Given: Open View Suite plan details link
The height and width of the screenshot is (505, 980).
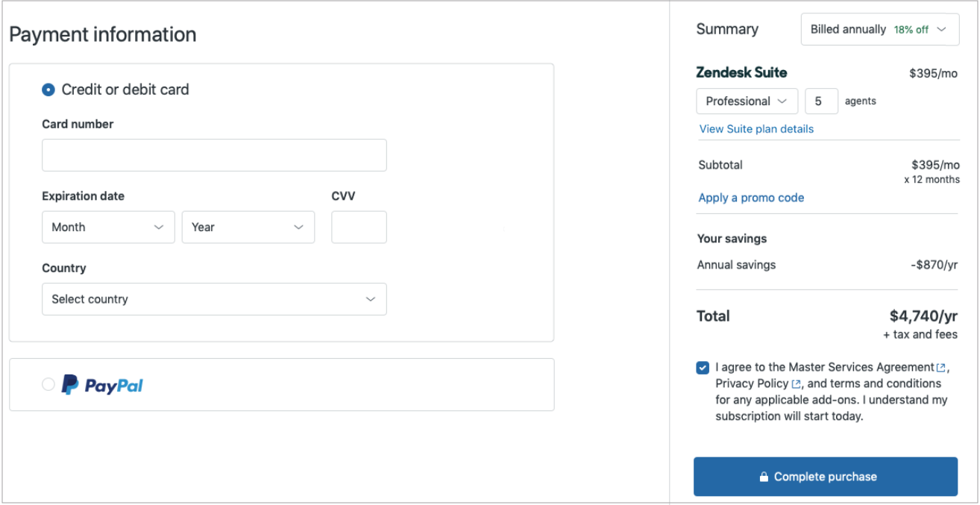Looking at the screenshot, I should point(756,129).
